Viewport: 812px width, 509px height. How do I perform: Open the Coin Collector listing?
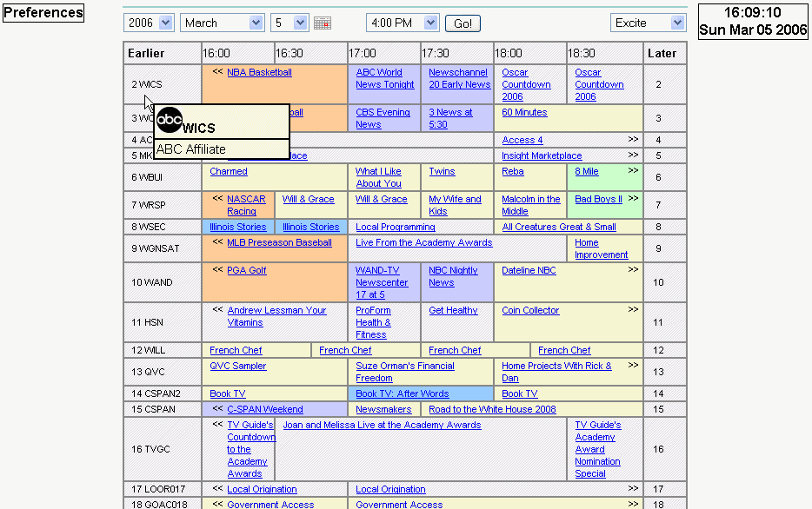point(530,310)
